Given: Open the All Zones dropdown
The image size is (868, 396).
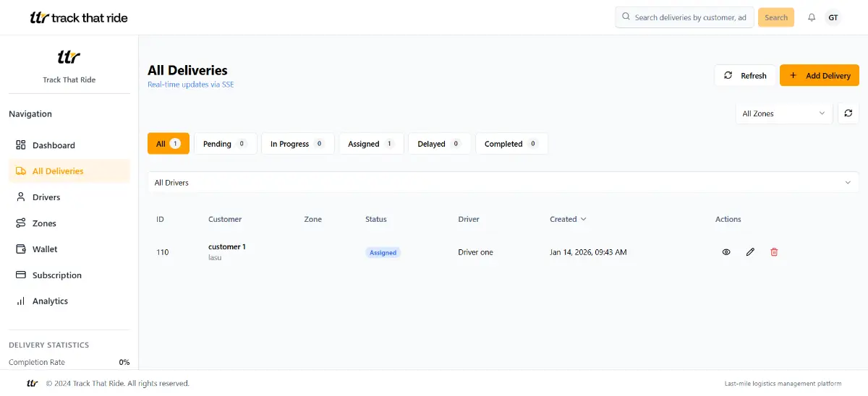Looking at the screenshot, I should coord(784,113).
